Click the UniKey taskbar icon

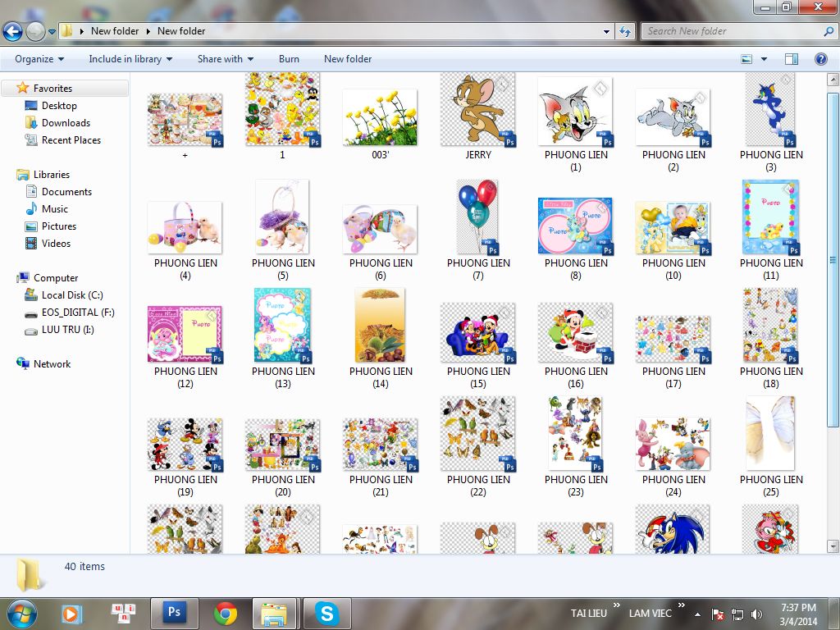tap(123, 614)
